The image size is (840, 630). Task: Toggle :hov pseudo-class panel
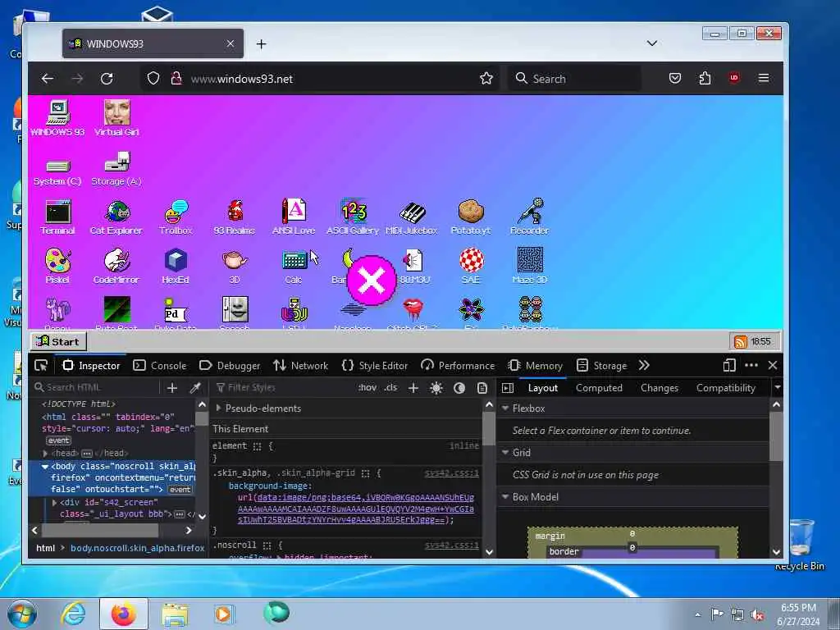click(367, 387)
